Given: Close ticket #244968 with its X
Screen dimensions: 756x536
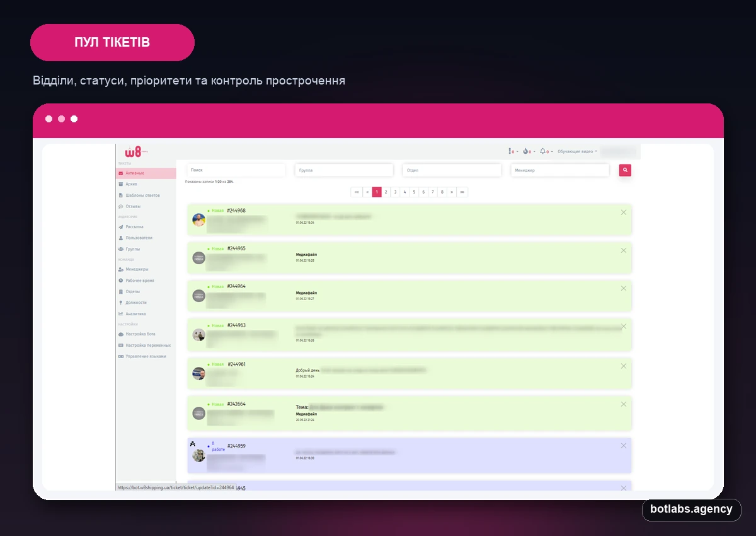Looking at the screenshot, I should 624,213.
